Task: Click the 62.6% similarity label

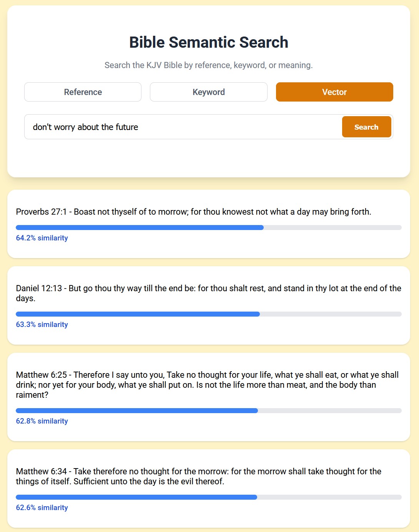Action: click(x=42, y=508)
